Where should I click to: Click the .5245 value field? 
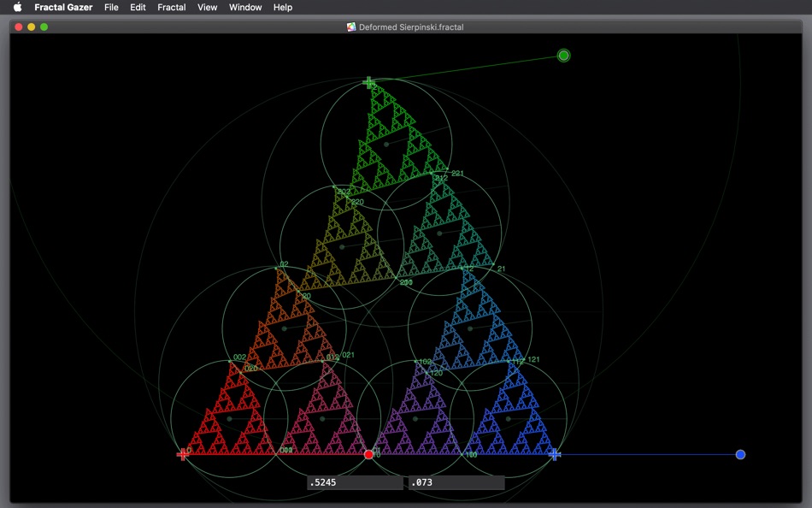pos(355,482)
